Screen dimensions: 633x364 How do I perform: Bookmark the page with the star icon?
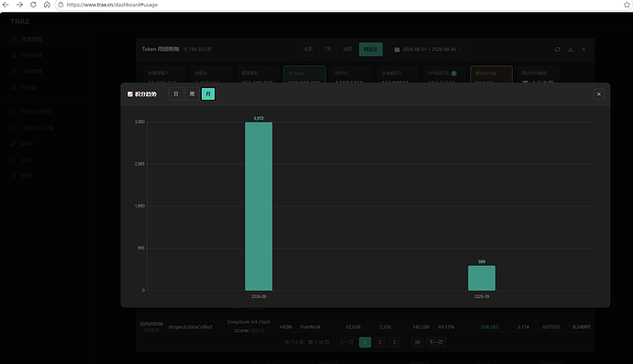coord(627,5)
